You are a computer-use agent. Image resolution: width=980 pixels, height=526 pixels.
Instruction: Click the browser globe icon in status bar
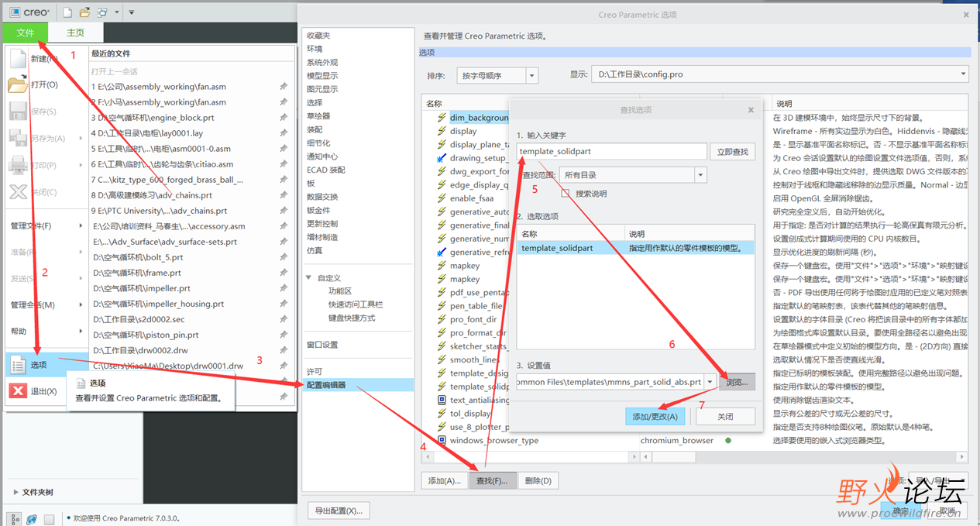(x=32, y=518)
